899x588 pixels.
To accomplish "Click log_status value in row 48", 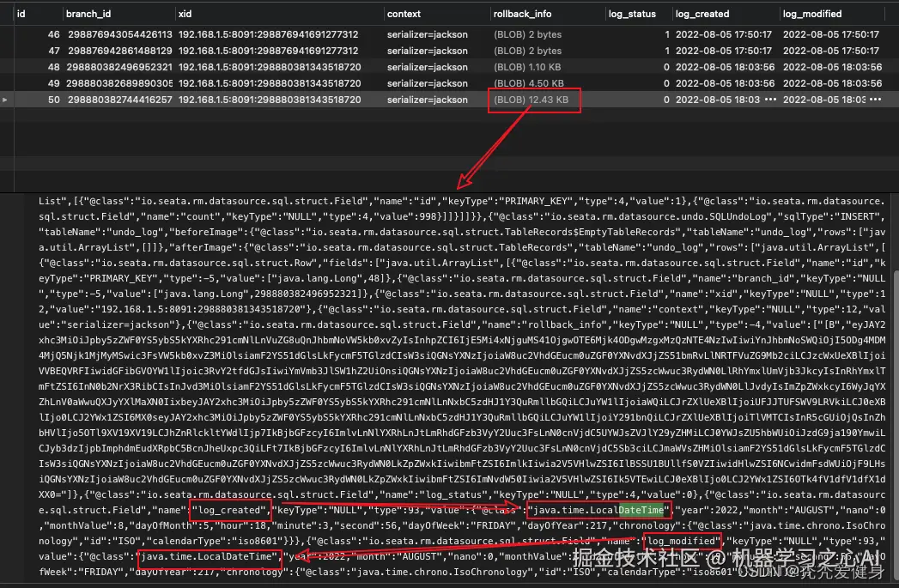I will (x=667, y=67).
